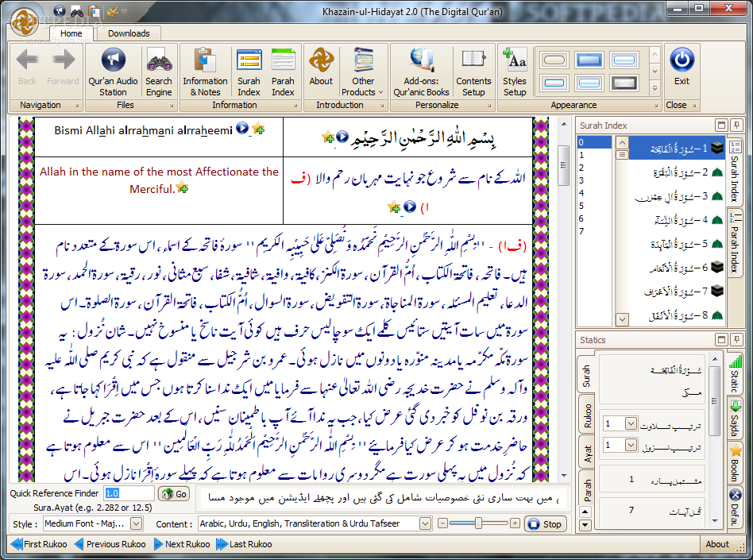Open the quick access toolbar dropdown arrow
Image resolution: width=753 pixels, height=560 pixels.
point(125,10)
